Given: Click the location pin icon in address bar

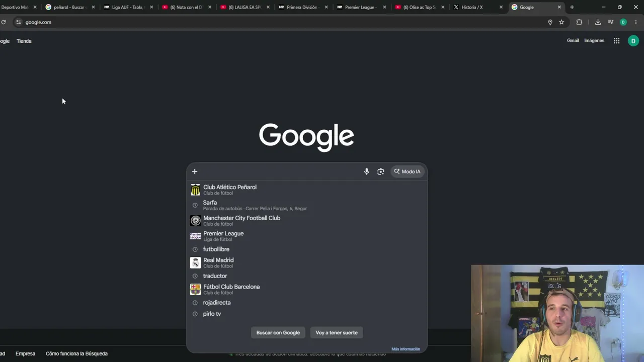Looking at the screenshot, I should pos(550,22).
